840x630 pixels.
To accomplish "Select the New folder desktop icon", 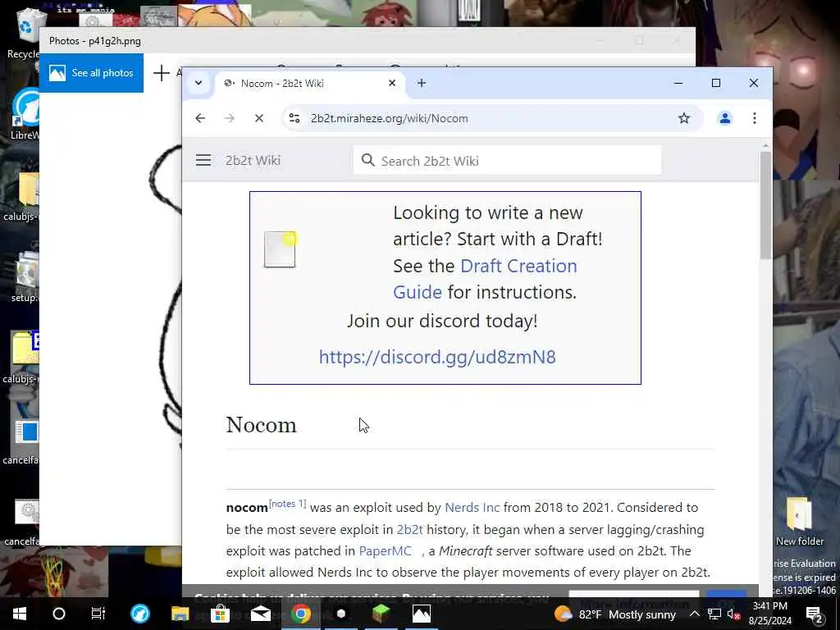I will click(x=799, y=521).
